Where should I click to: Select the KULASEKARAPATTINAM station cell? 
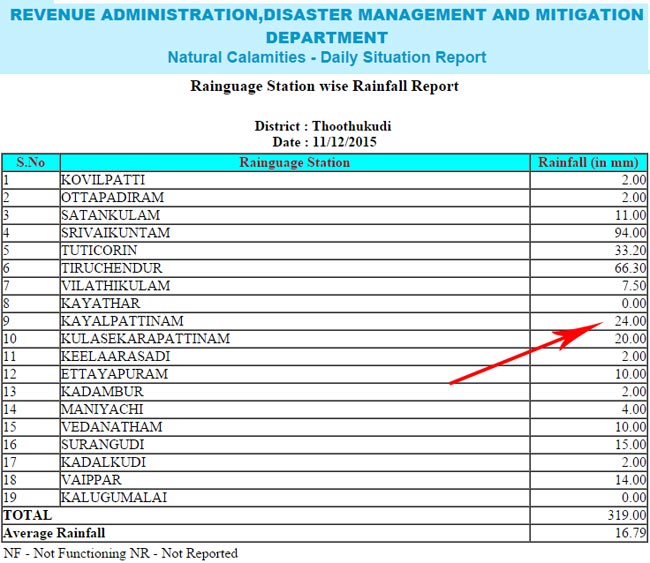click(295, 339)
